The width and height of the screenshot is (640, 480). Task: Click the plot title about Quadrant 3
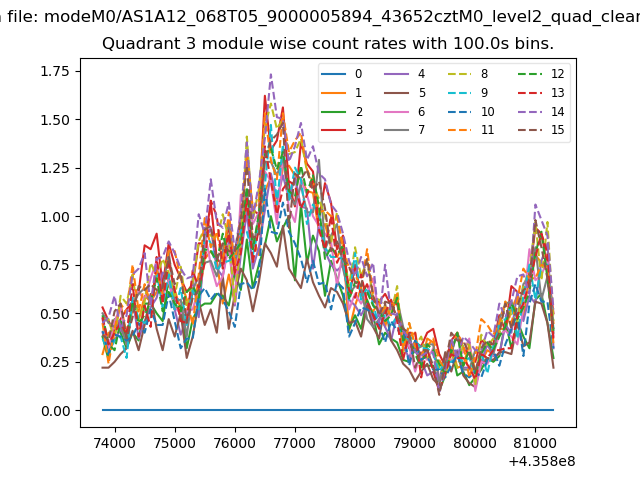(328, 44)
